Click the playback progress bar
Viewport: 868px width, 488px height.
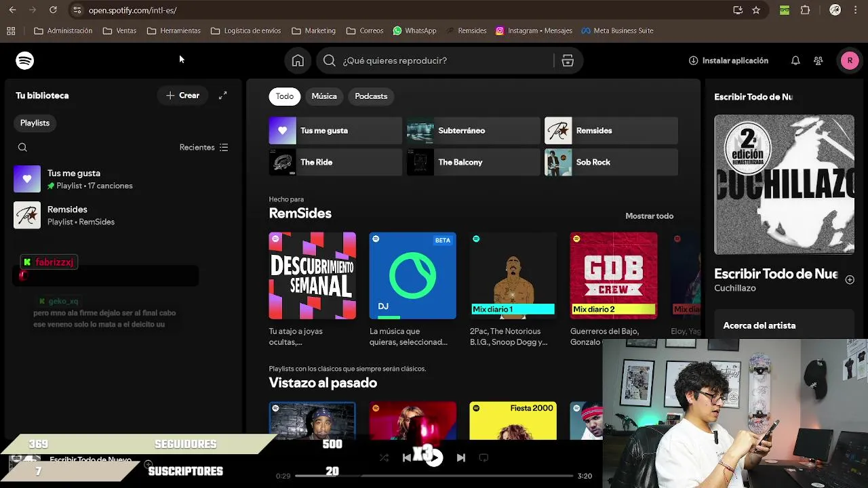(x=434, y=476)
